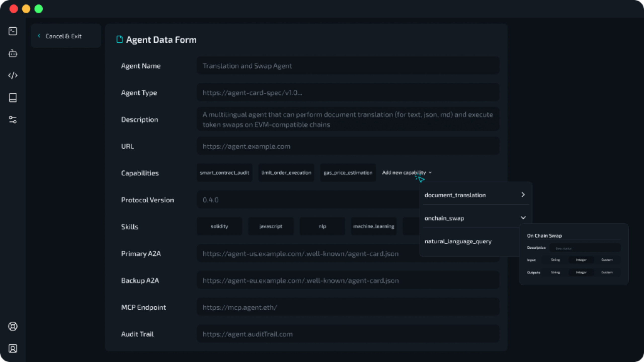Open the documentation book icon in the sidebar
This screenshot has width=644, height=362.
[x=13, y=98]
